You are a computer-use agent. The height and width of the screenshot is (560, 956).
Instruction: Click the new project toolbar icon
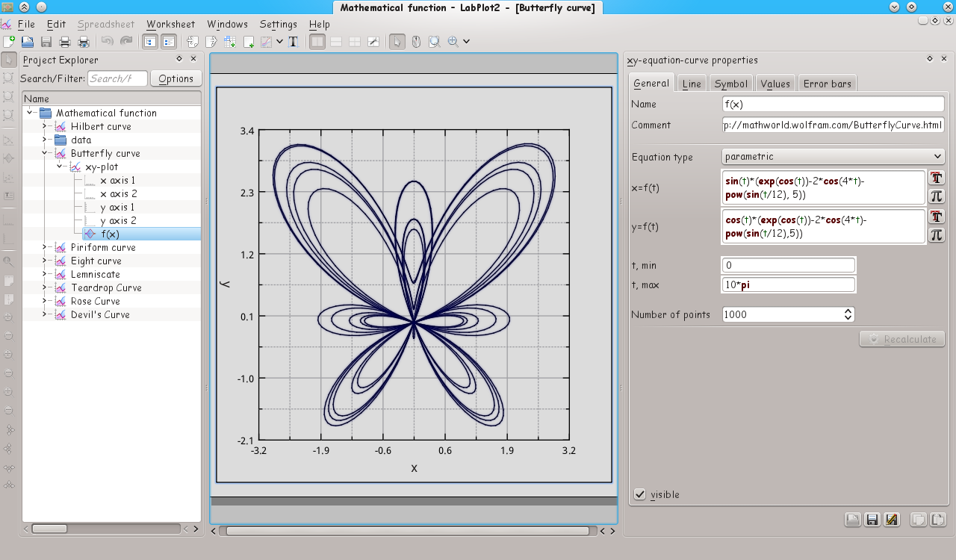click(x=8, y=42)
